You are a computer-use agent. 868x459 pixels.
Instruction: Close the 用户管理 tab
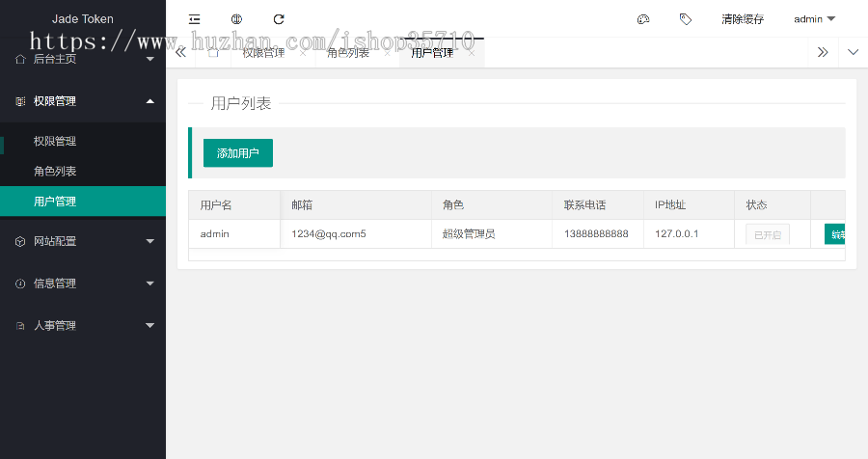471,54
